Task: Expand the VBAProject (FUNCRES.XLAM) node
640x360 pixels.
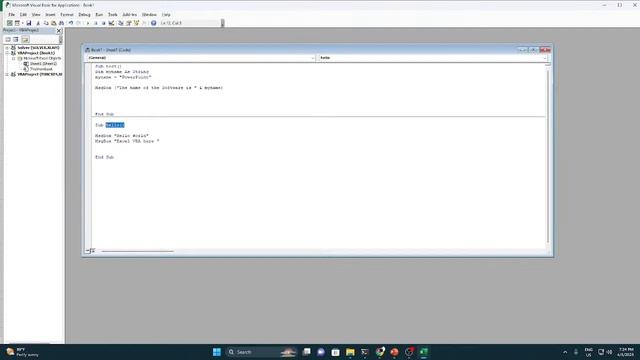Action: point(7,74)
